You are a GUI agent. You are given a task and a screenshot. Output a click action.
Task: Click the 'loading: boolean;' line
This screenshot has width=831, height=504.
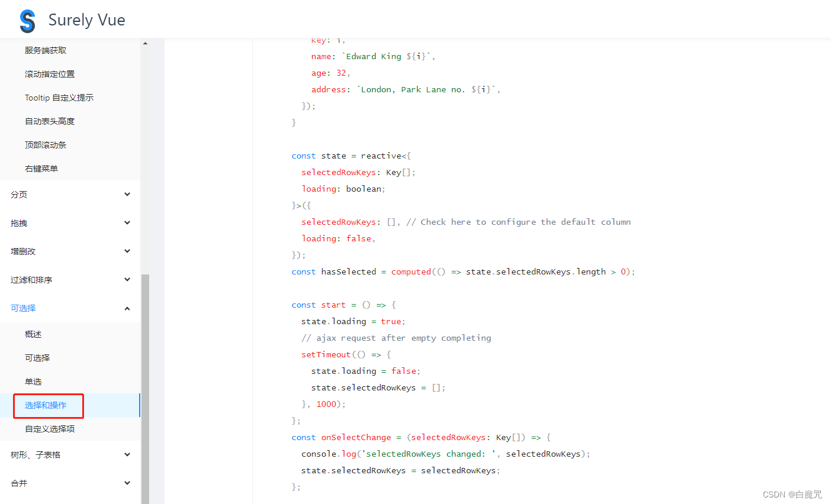(343, 189)
